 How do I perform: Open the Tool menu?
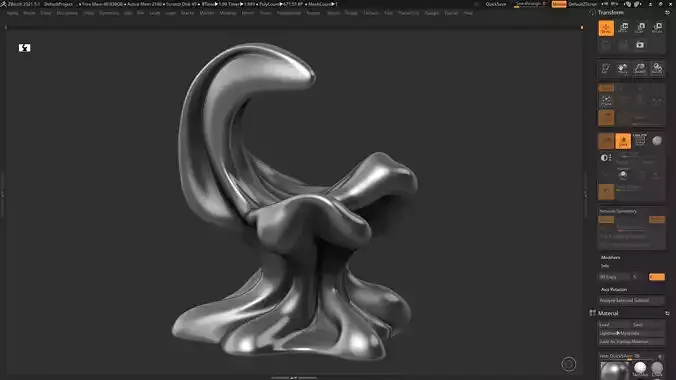(x=388, y=13)
